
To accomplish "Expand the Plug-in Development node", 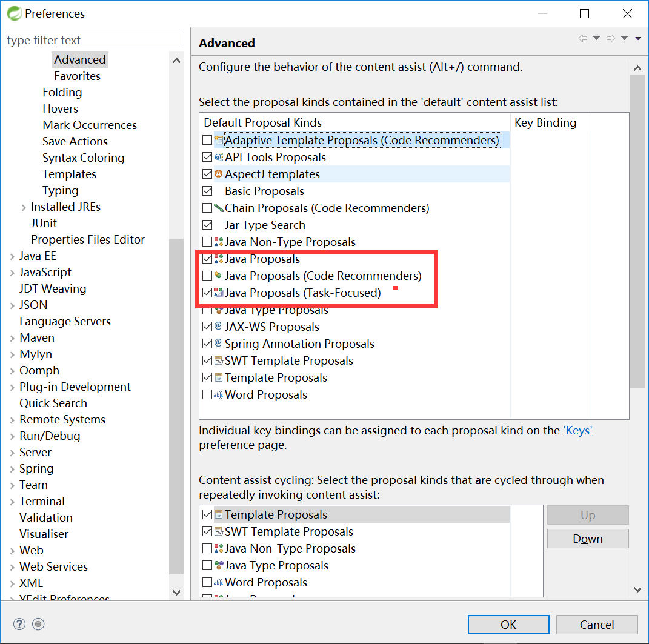I will pos(12,387).
